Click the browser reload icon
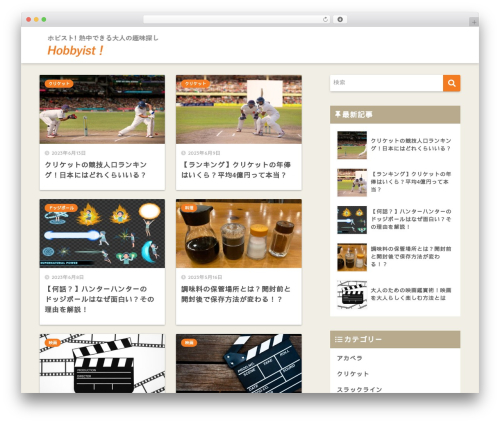Image resolution: width=500 pixels, height=423 pixels. click(x=325, y=20)
